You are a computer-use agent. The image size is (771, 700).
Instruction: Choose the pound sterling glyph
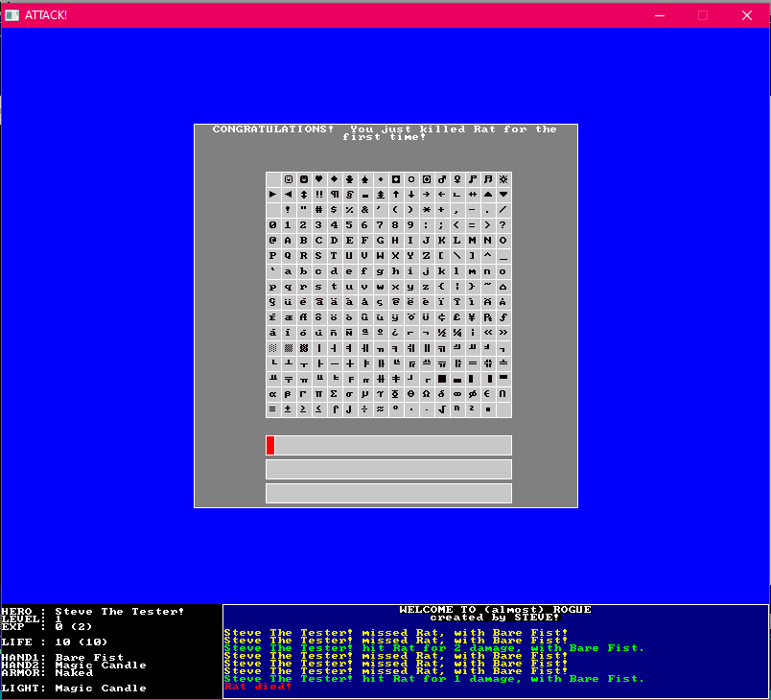[x=457, y=317]
